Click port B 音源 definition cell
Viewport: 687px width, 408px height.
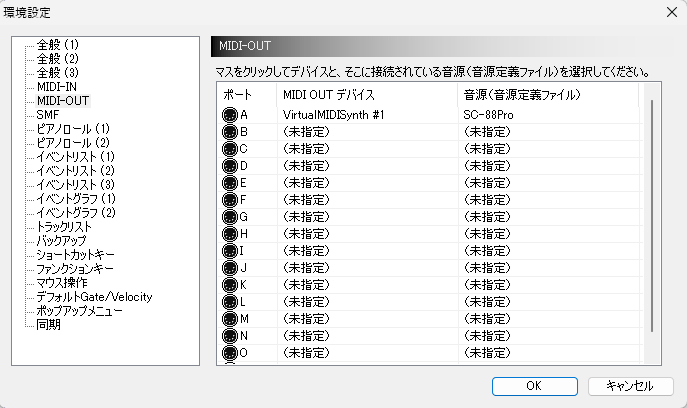coord(549,132)
